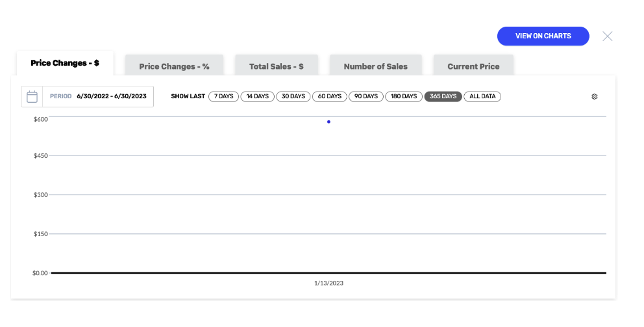The width and height of the screenshot is (644, 327).
Task: Click the 1/13/2023 axis date label
Action: point(328,283)
